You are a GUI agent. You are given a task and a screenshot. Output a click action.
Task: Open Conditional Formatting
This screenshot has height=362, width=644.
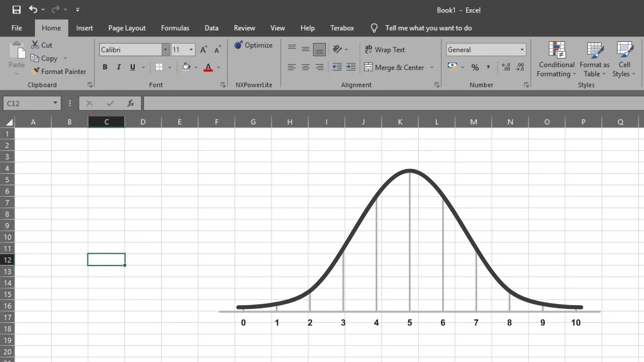556,59
